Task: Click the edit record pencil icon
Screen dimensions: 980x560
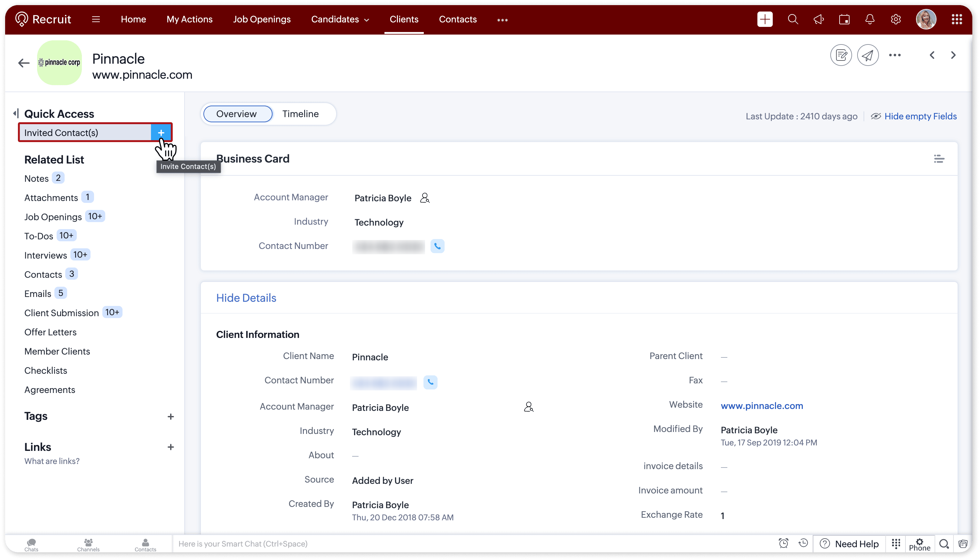Action: coord(841,55)
